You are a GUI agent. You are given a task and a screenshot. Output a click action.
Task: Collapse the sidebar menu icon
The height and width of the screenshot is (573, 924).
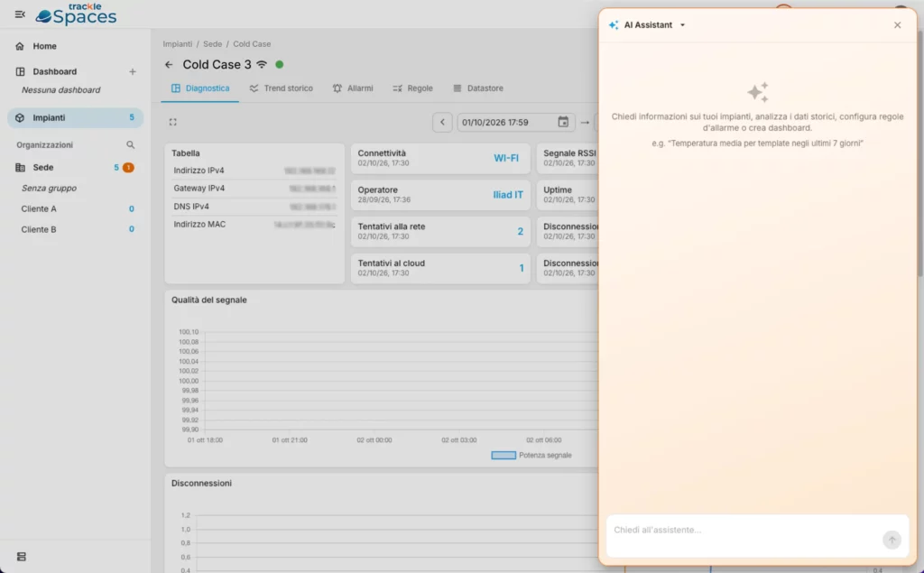[20, 14]
